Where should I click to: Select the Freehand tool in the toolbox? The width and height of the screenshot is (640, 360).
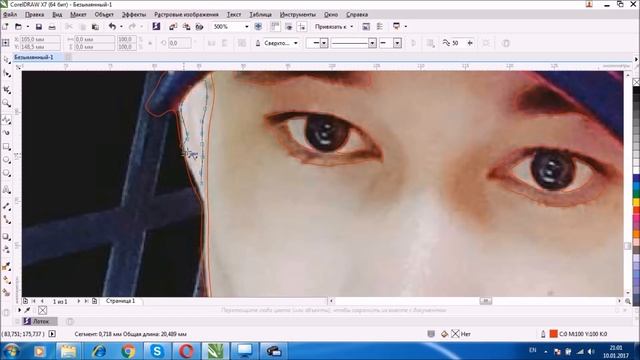6,120
